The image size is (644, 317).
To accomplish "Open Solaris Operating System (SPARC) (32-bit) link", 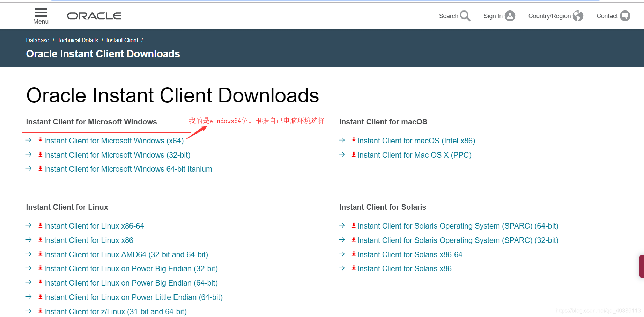I will [x=458, y=240].
